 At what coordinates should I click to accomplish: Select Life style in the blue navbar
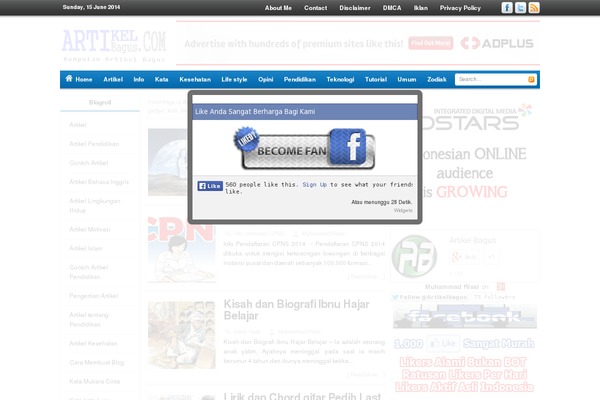pyautogui.click(x=234, y=80)
